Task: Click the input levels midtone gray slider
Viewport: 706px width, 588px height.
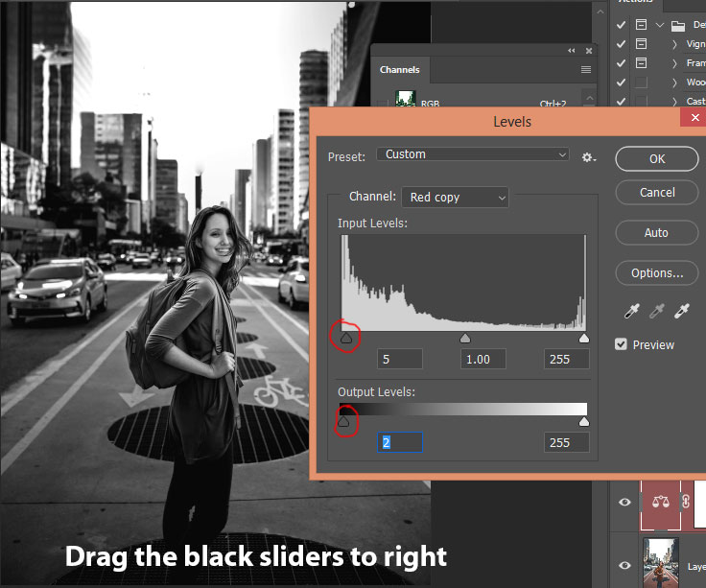Action: pos(465,338)
